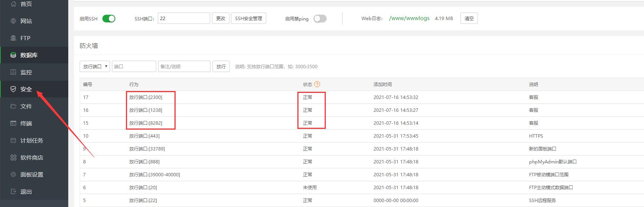Click the monitor icon beside 监控
The width and height of the screenshot is (644, 207).
point(13,72)
